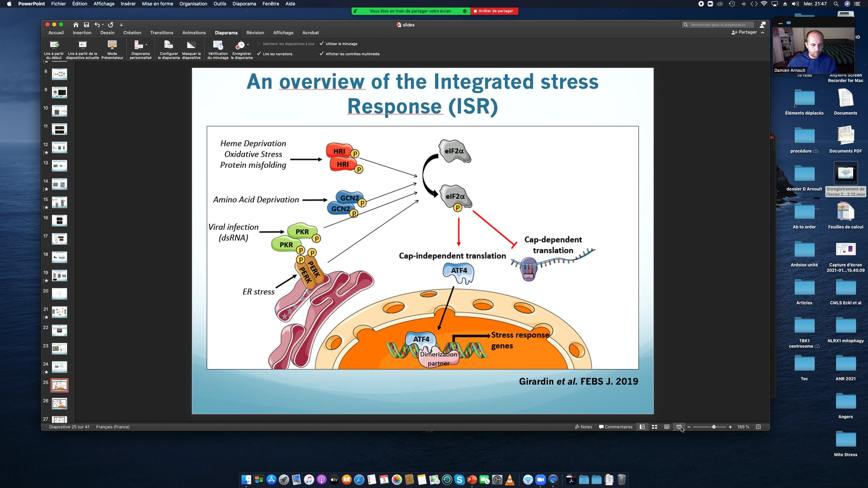Image resolution: width=868 pixels, height=488 pixels.
Task: Open the Transitions ribbon tab
Action: coord(162,33)
